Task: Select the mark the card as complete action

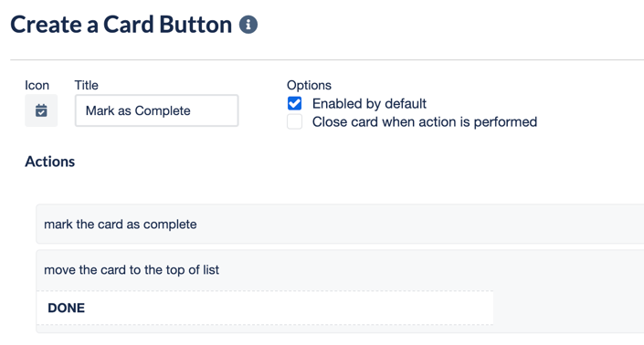Action: [x=340, y=224]
